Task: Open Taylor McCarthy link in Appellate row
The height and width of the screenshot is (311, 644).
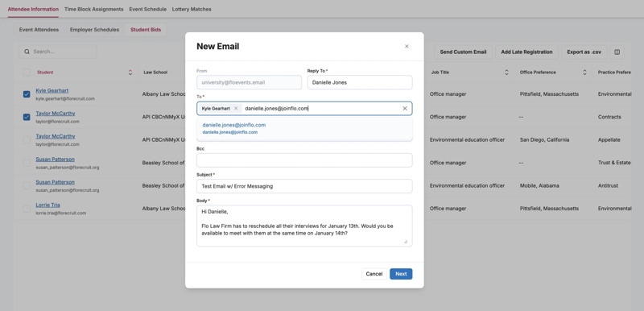Action: (x=56, y=136)
